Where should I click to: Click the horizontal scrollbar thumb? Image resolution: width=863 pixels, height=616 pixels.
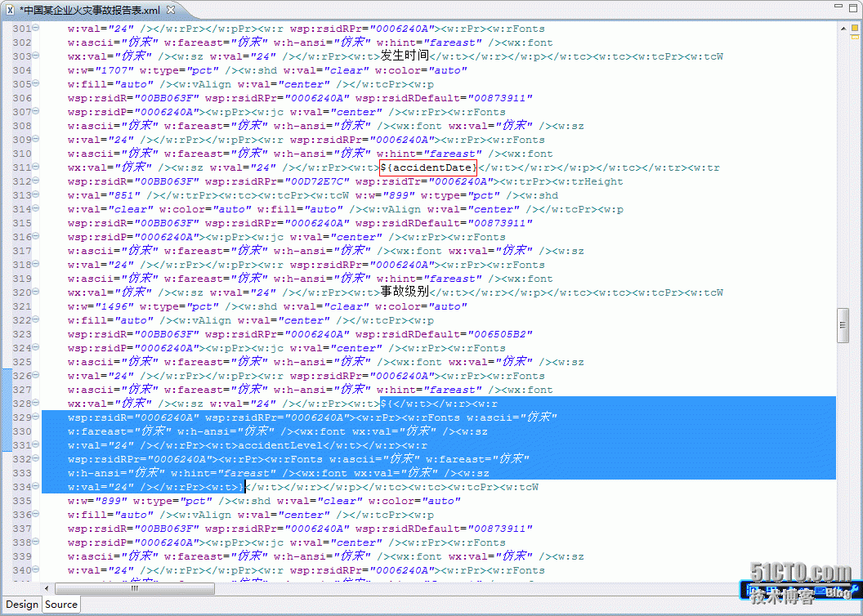click(134, 588)
